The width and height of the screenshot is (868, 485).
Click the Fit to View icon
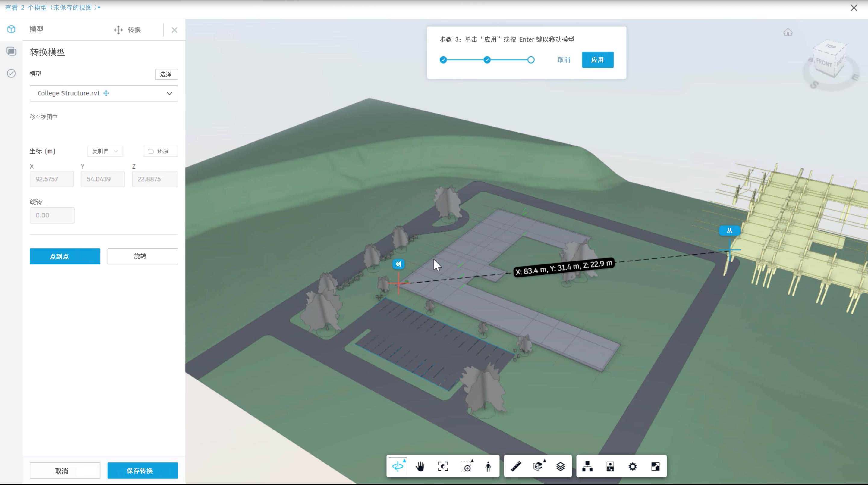coord(443,467)
